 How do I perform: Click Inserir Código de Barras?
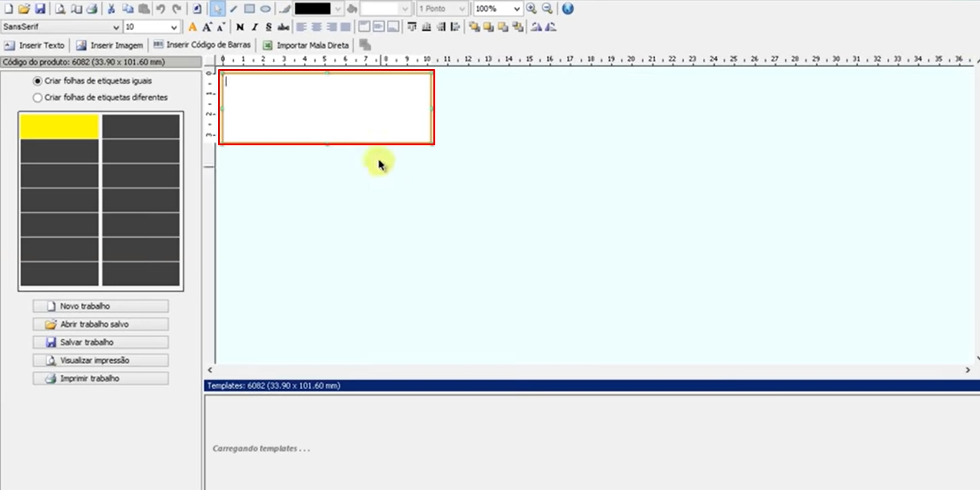202,45
